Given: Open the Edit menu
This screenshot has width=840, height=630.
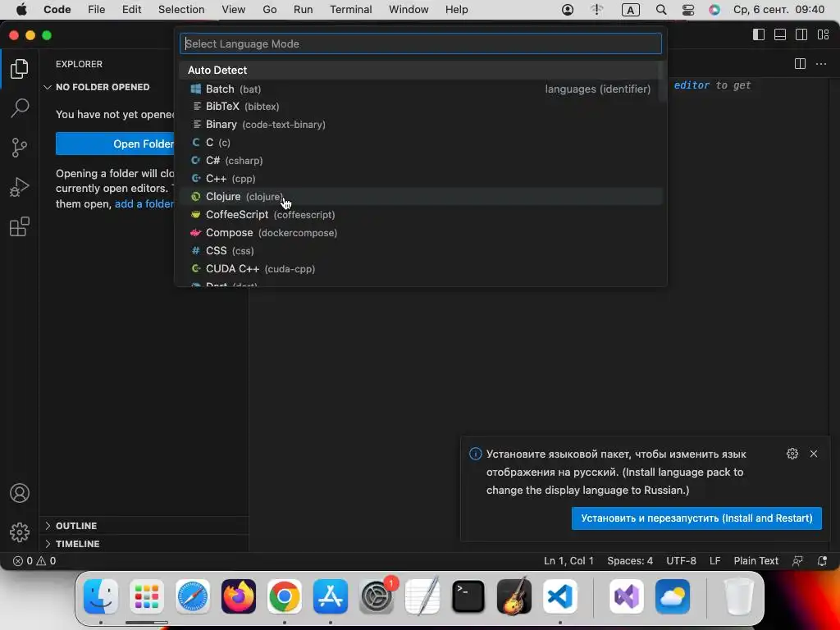Looking at the screenshot, I should pos(131,10).
